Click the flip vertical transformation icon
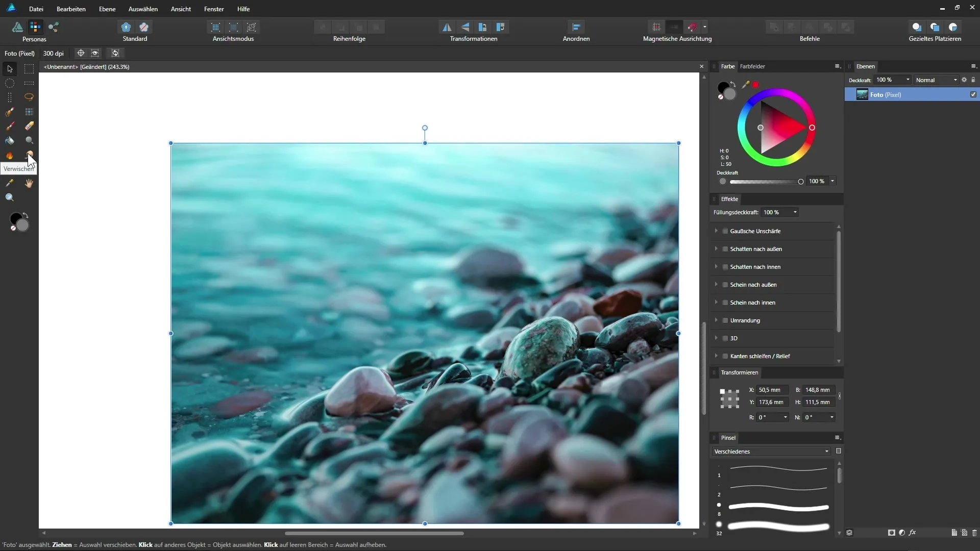 click(x=465, y=27)
